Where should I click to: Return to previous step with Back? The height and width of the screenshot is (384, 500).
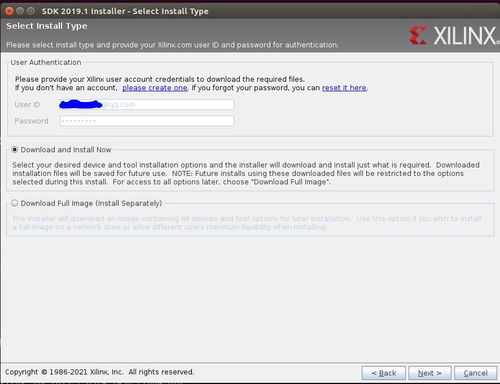click(384, 373)
